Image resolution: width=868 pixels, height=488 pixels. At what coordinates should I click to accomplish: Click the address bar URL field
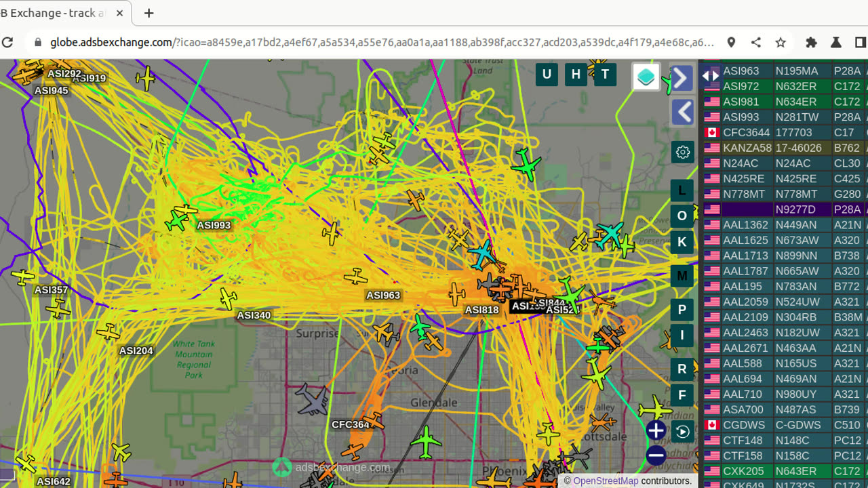382,42
